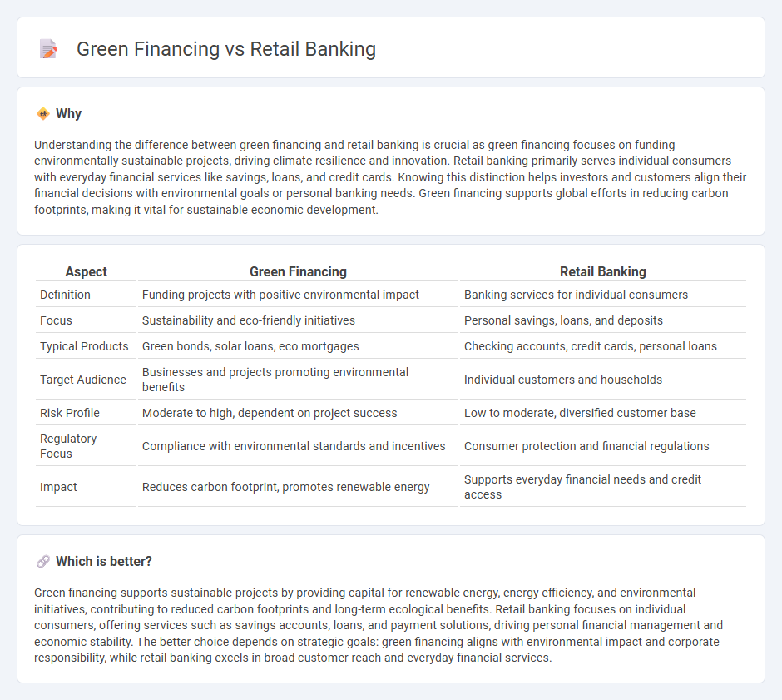Click the Why paragraph starting 'Understanding the difference'

point(390,177)
